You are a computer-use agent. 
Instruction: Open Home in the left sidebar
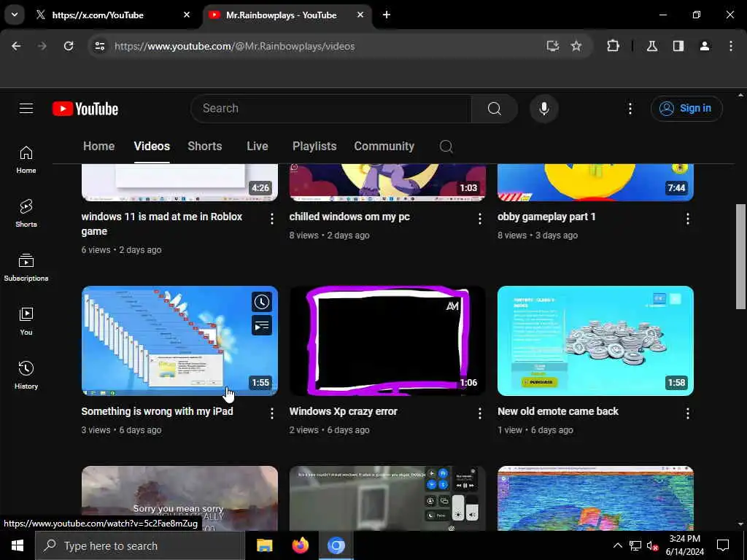click(26, 160)
